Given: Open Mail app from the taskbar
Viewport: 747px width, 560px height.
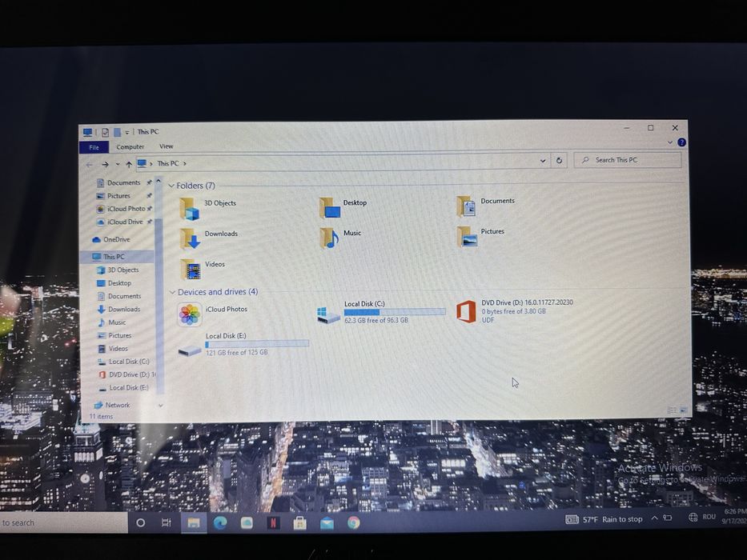Looking at the screenshot, I should (327, 523).
